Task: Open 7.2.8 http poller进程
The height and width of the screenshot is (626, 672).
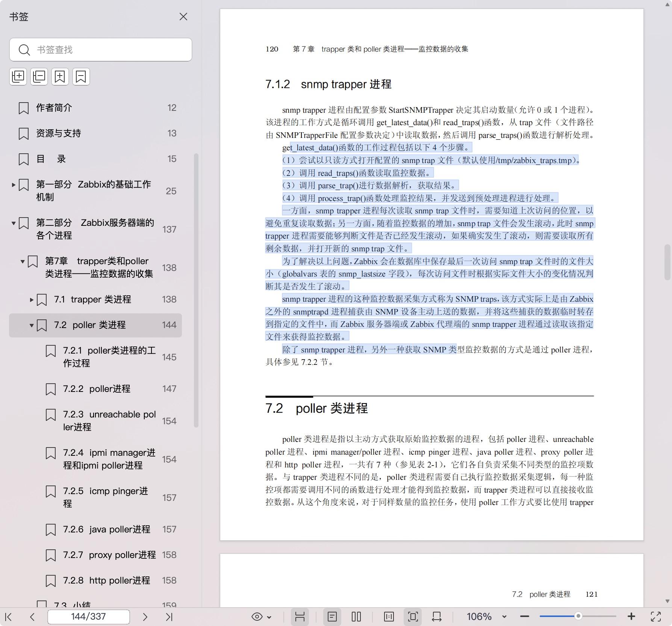Action: (x=107, y=580)
